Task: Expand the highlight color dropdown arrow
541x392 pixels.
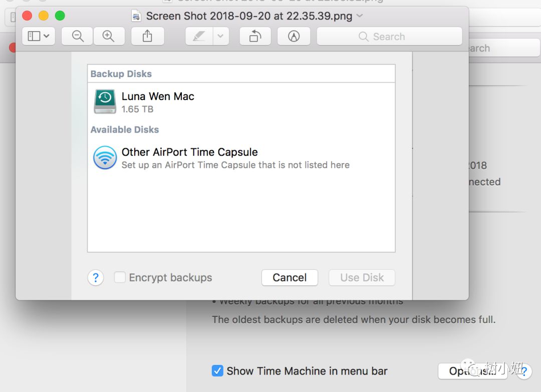Action: pyautogui.click(x=221, y=36)
